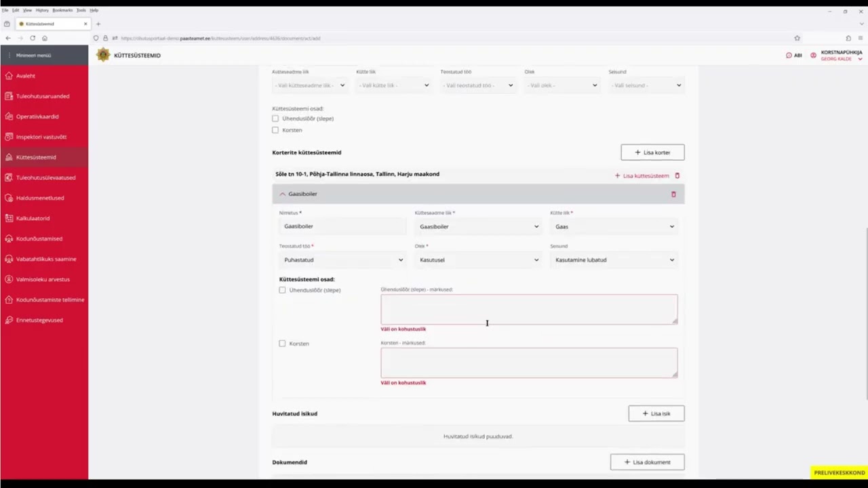
Task: Click Korsten märkused textarea
Action: (x=529, y=363)
